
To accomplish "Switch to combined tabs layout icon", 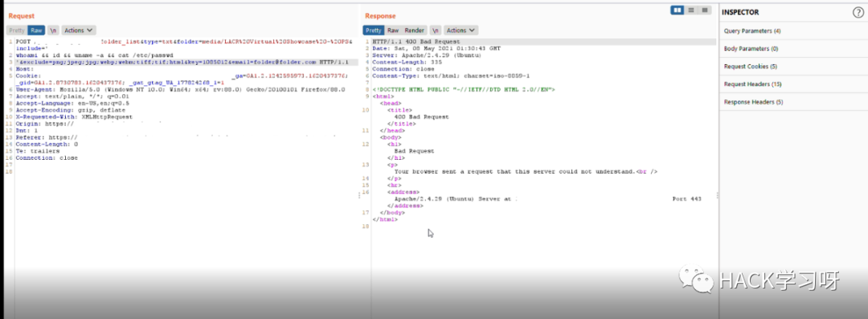I will (x=705, y=10).
